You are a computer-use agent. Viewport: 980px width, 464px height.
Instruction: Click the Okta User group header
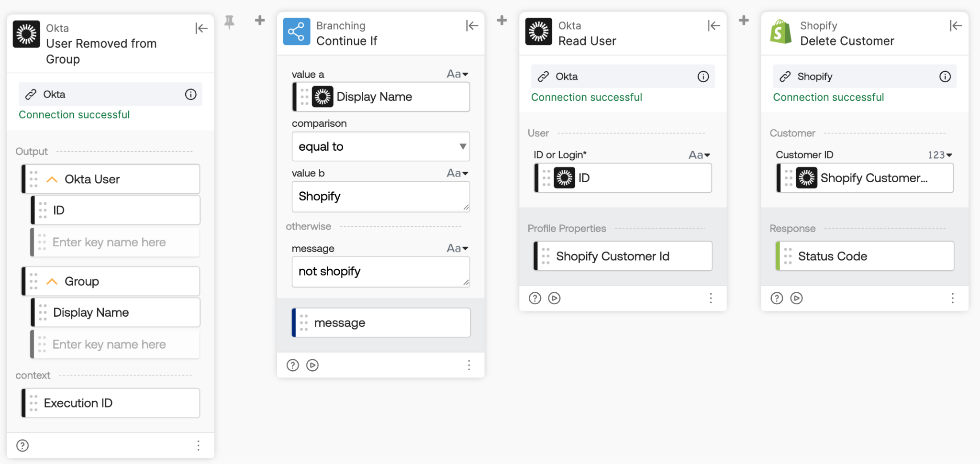[111, 179]
